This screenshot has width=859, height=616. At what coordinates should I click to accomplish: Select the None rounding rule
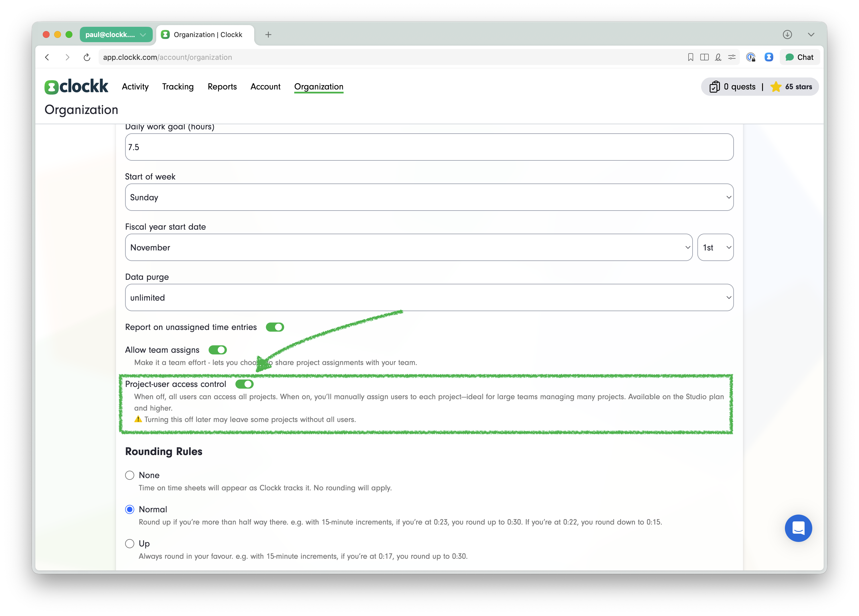[130, 475]
